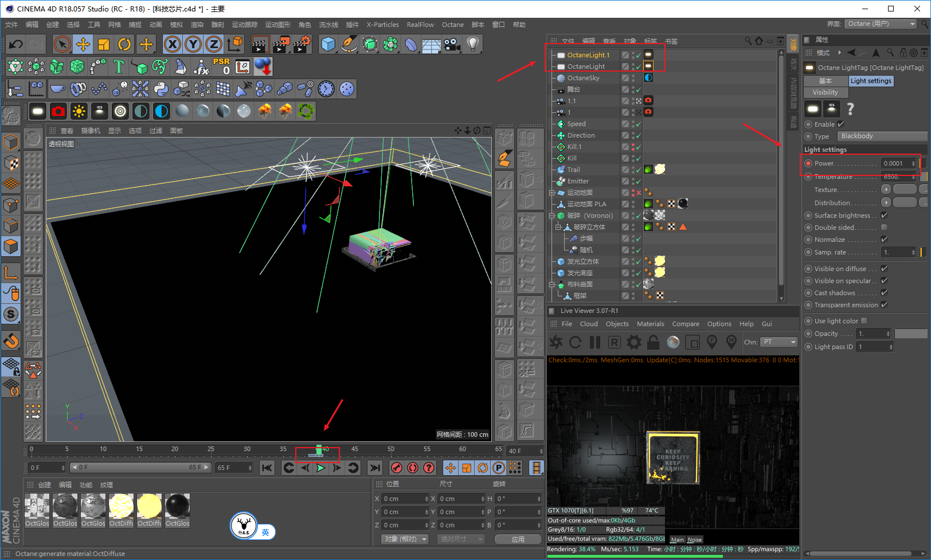Viewport: 931px width, 560px height.
Task: Click the Live Viewer restart render icon
Action: 576,342
